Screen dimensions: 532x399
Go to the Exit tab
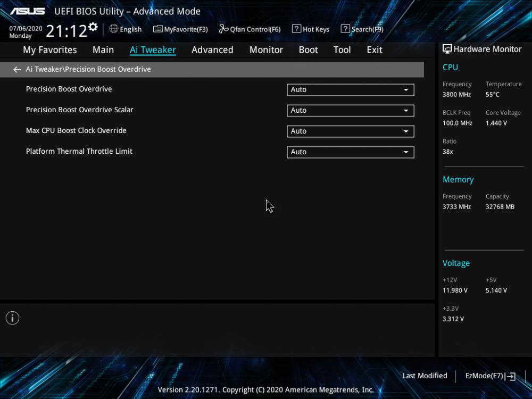click(x=375, y=50)
